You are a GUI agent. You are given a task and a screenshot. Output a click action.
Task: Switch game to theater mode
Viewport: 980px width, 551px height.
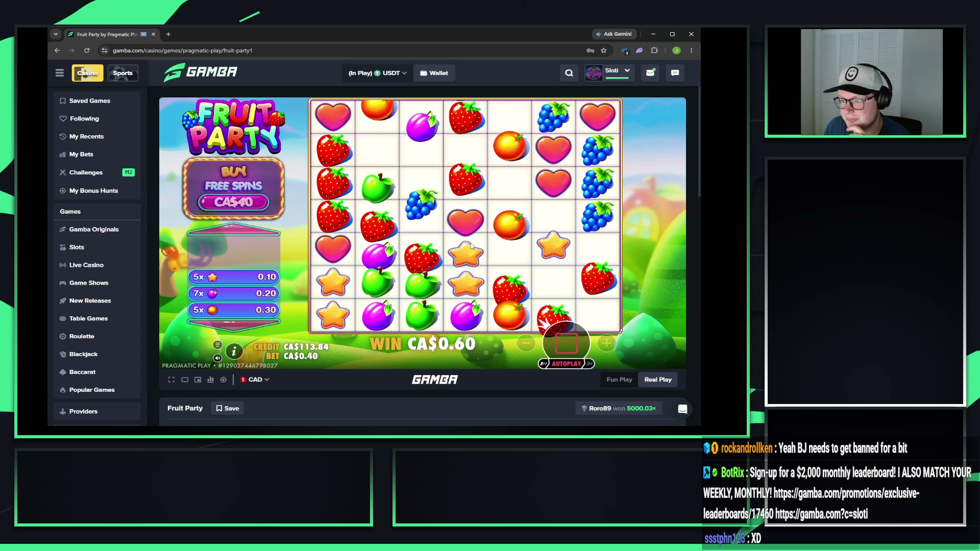tap(185, 380)
